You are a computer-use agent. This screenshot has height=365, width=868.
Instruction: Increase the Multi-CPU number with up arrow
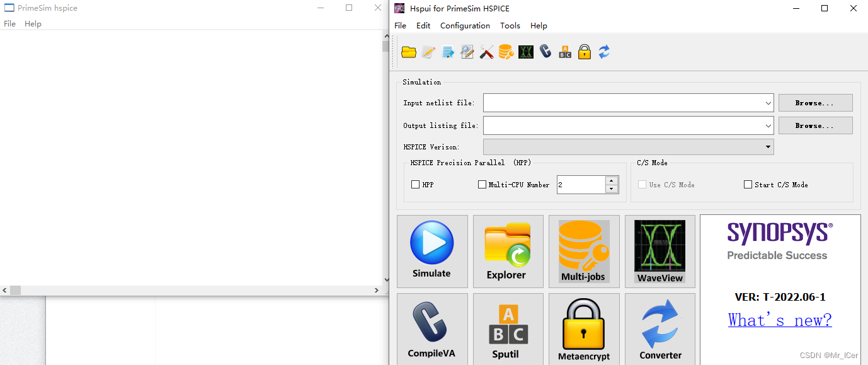pos(612,180)
